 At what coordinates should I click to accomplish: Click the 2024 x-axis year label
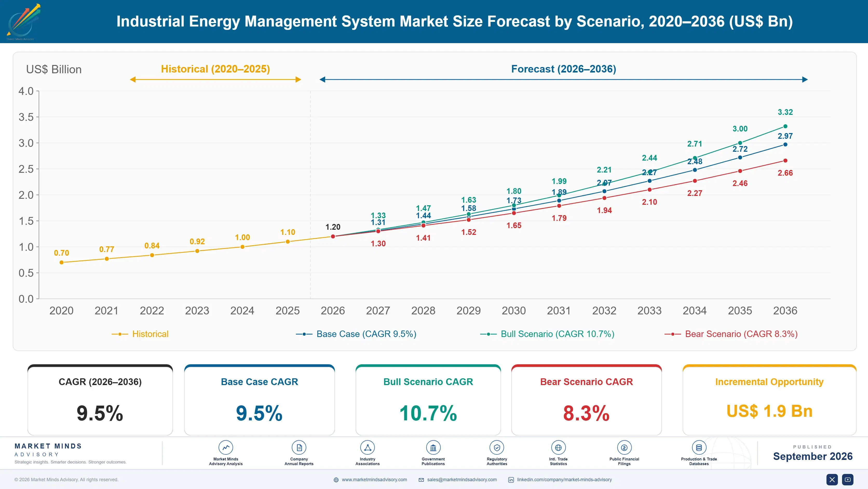[x=242, y=310]
